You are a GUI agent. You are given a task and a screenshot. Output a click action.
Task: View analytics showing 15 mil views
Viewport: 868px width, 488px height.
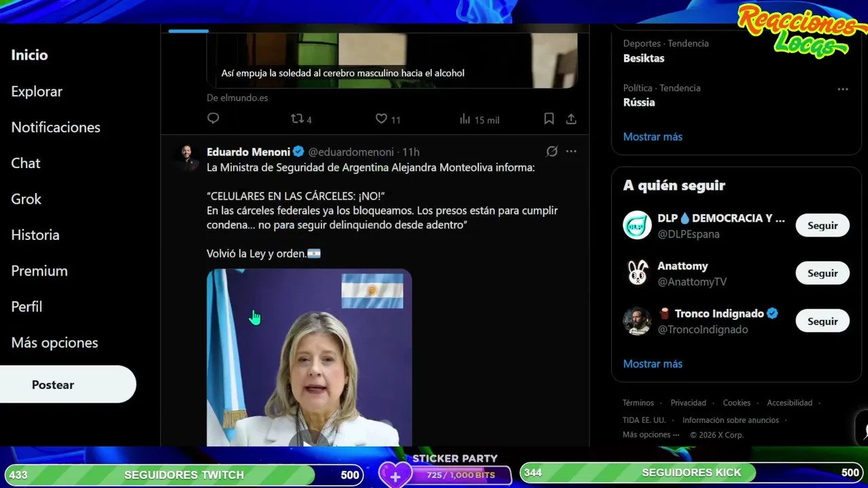tap(479, 119)
